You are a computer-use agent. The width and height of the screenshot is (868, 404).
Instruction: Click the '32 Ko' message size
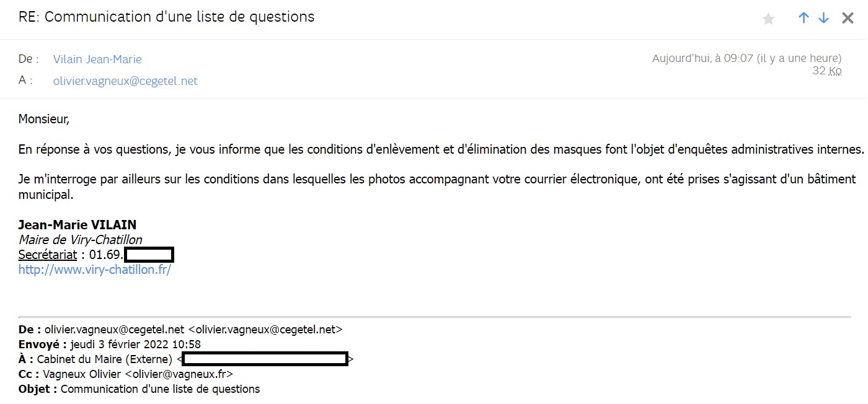pyautogui.click(x=826, y=71)
